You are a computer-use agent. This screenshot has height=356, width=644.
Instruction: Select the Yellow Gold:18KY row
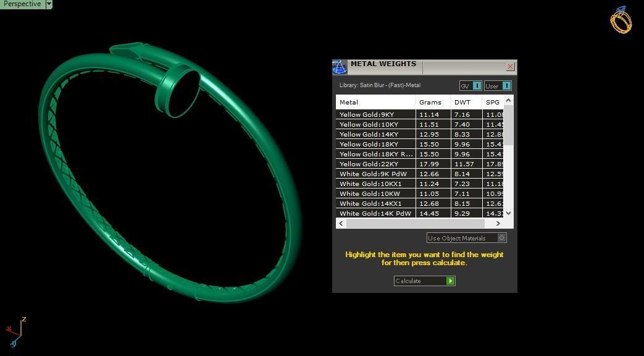pos(419,144)
